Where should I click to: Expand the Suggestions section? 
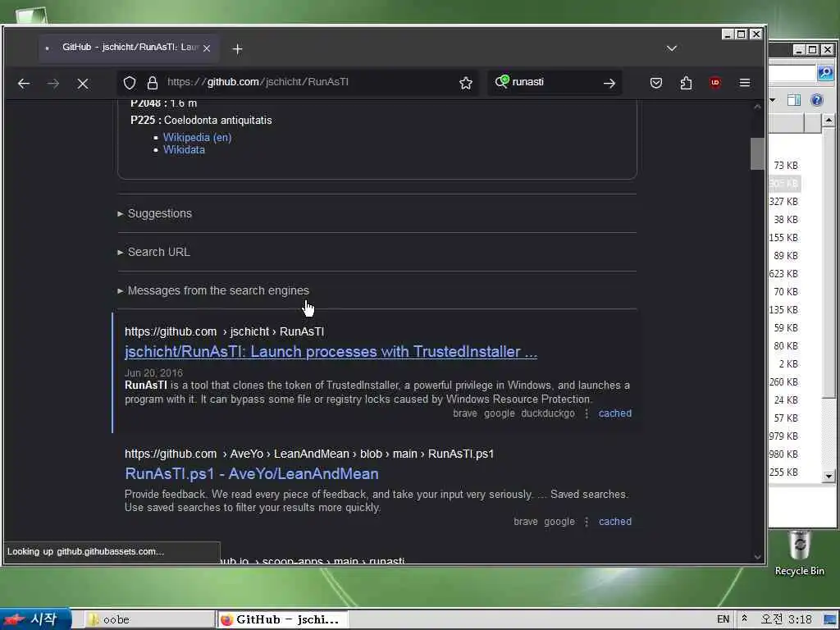click(155, 213)
